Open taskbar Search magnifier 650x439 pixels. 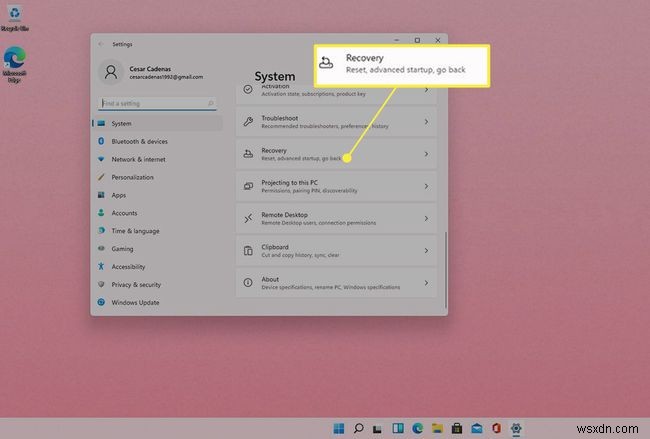pyautogui.click(x=359, y=428)
